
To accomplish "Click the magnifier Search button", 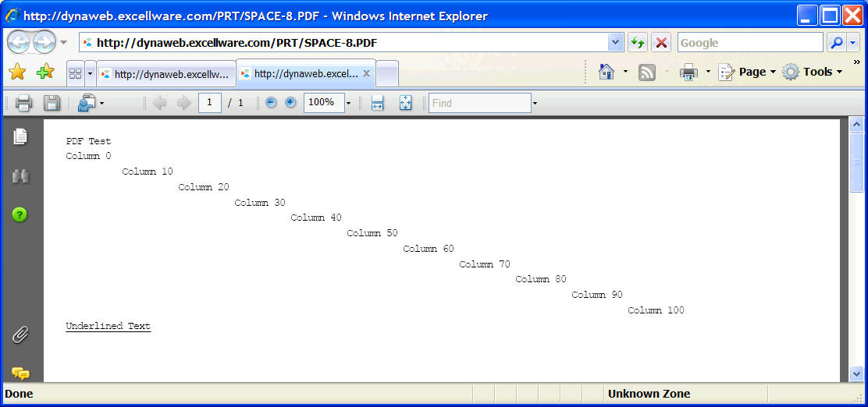I will (837, 43).
